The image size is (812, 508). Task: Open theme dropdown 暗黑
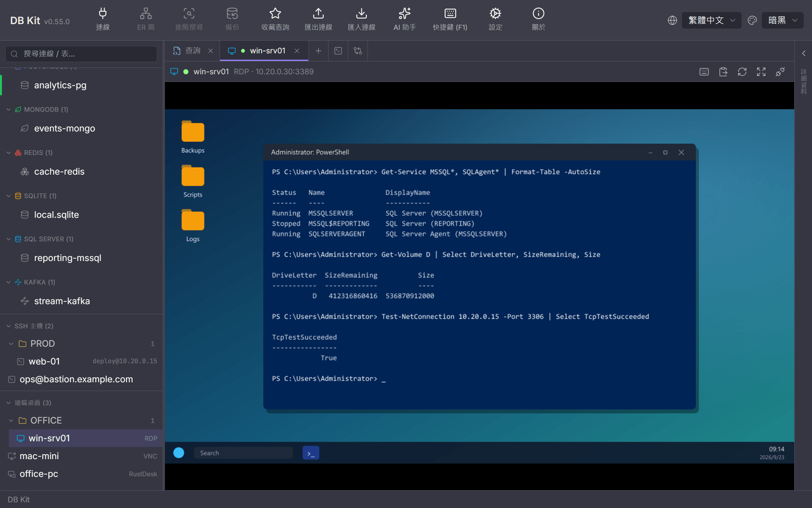(783, 20)
